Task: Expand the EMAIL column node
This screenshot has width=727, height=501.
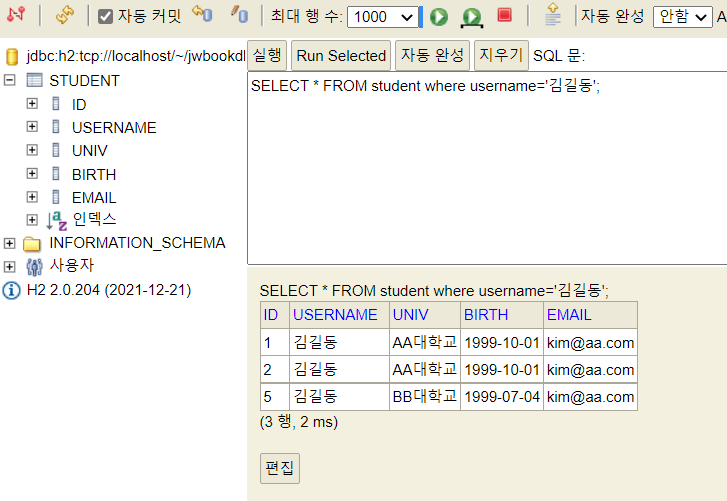Action: [32, 197]
